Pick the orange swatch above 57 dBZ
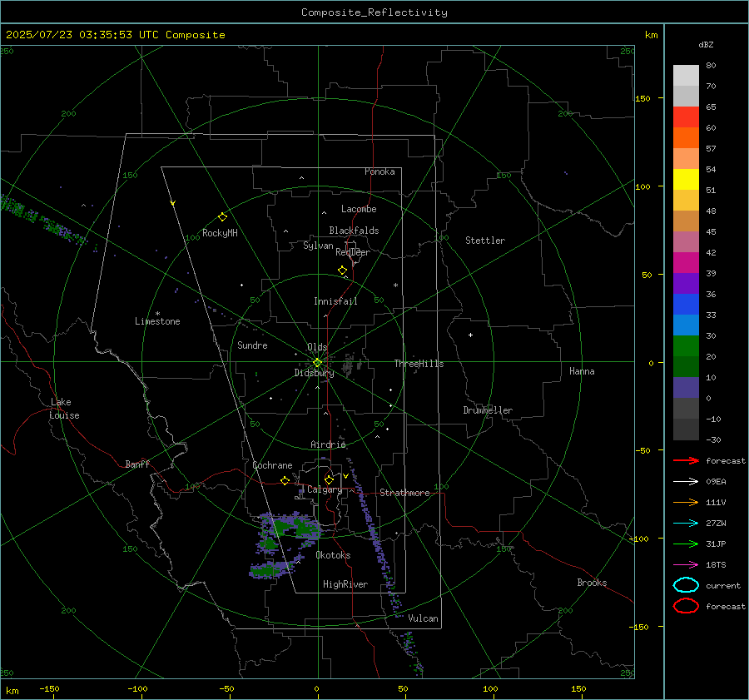 pos(686,137)
